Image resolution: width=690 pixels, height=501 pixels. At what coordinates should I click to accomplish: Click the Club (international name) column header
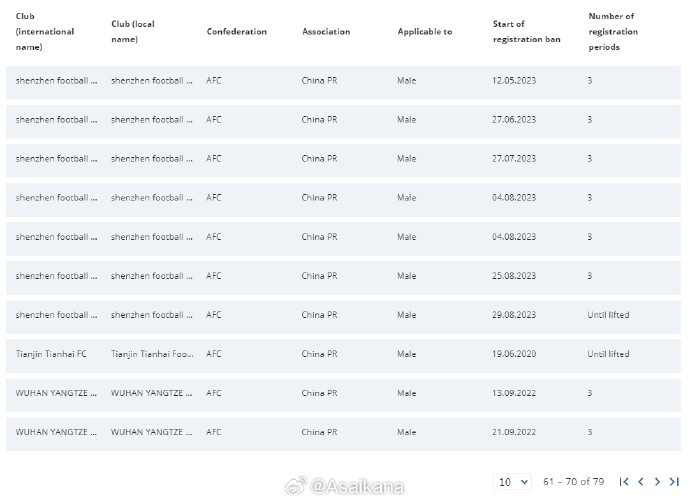pyautogui.click(x=44, y=32)
